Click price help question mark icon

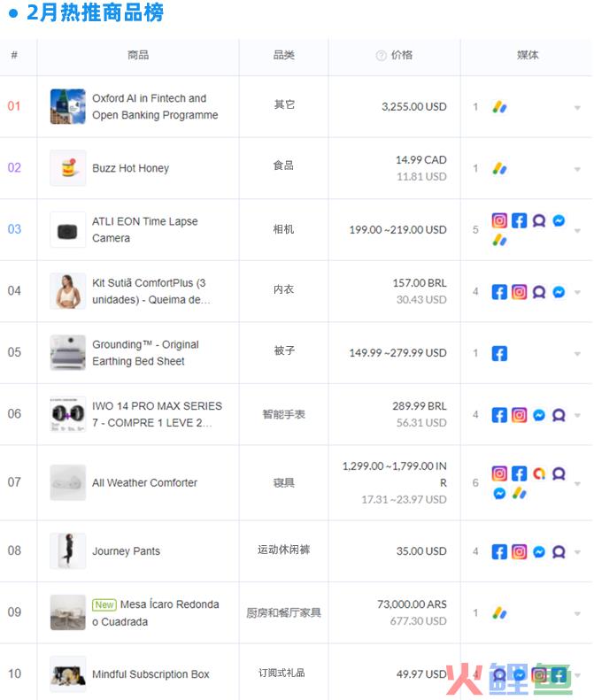coord(381,56)
